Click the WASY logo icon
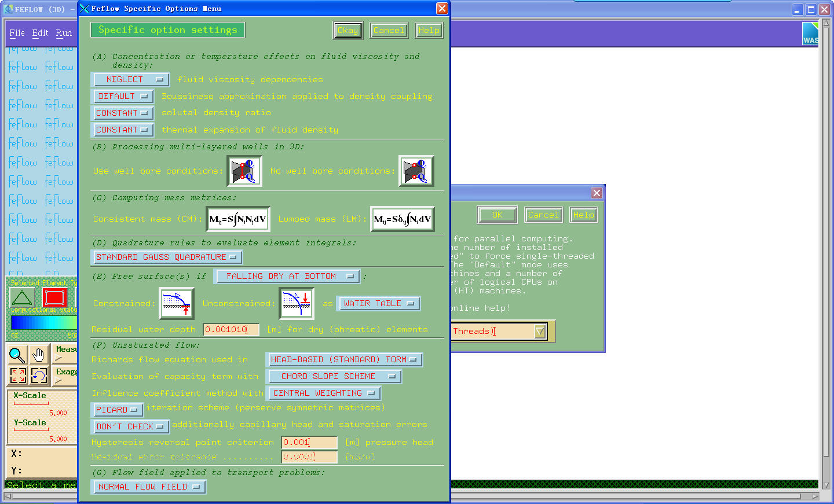Image resolution: width=834 pixels, height=504 pixels. [x=810, y=34]
